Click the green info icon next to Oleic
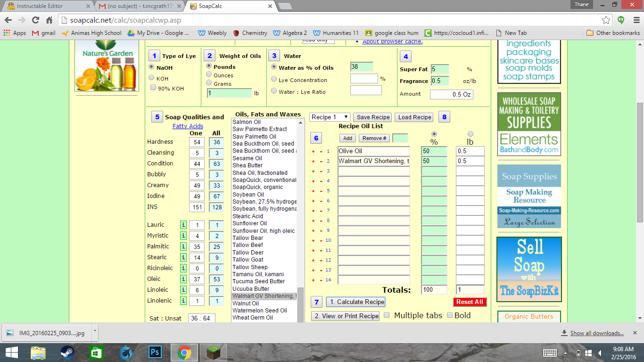This screenshot has width=644, height=362. [183, 279]
